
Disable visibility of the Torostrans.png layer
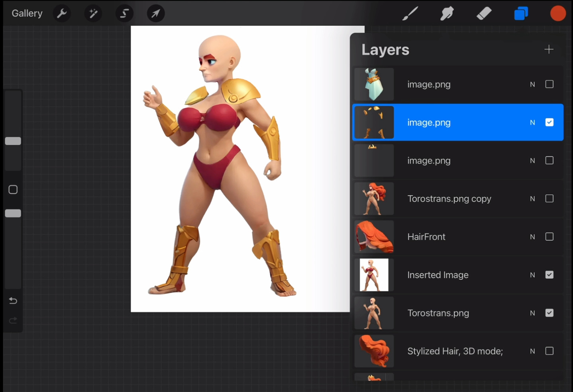point(549,313)
